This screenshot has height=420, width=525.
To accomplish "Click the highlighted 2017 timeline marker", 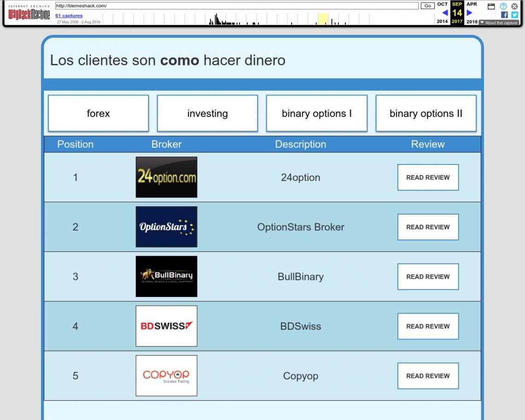I will (x=323, y=19).
